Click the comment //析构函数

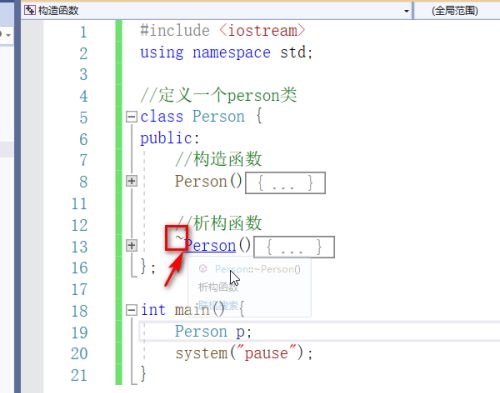[x=219, y=223]
